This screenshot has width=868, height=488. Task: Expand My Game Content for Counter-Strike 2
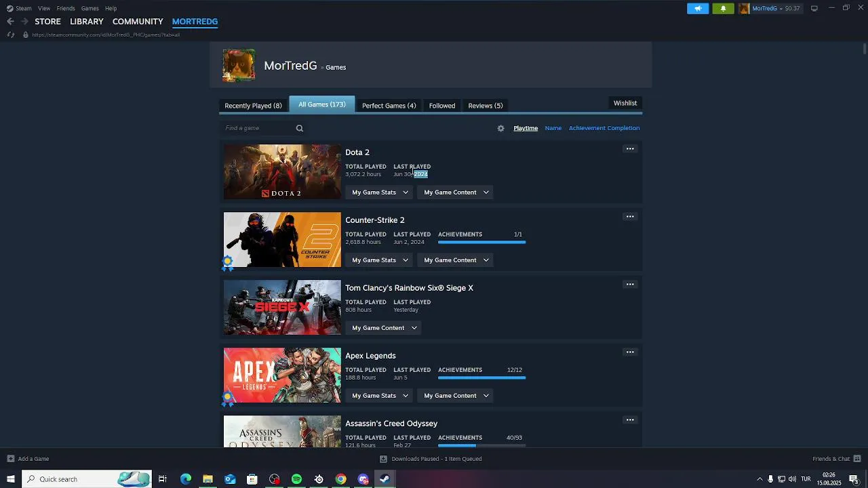456,260
